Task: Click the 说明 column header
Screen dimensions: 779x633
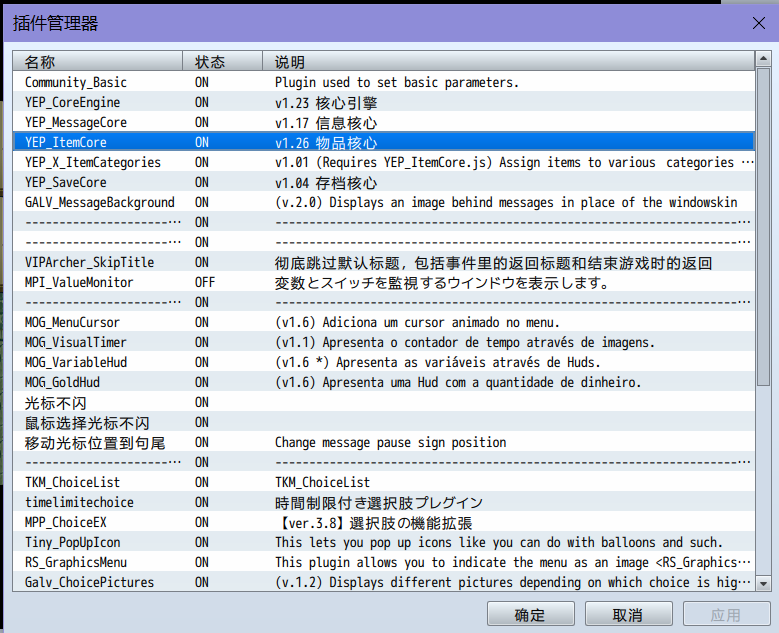Action: [x=509, y=62]
